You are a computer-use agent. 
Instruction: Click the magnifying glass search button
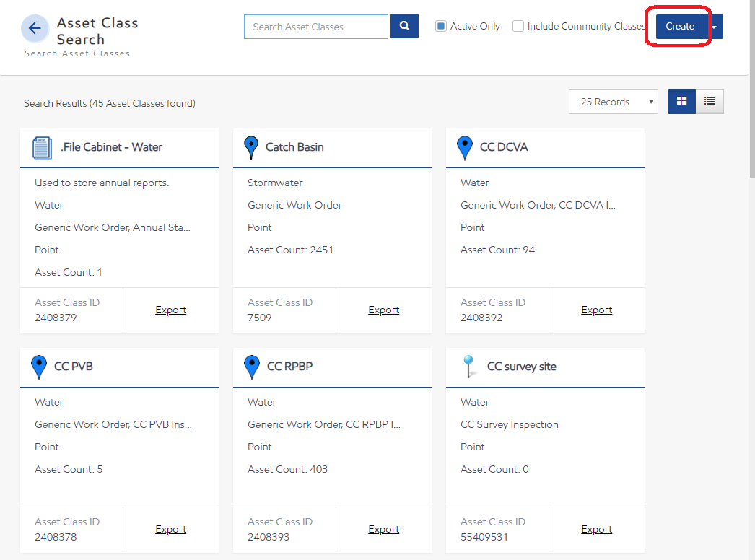pyautogui.click(x=404, y=27)
